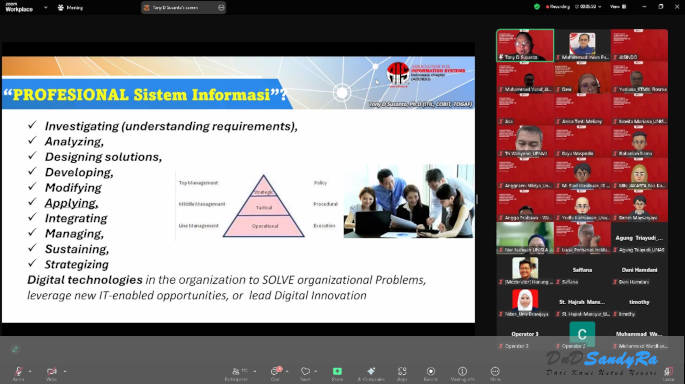The image size is (685, 384).
Task: Select the Dew participant video tile
Action: click(x=582, y=78)
